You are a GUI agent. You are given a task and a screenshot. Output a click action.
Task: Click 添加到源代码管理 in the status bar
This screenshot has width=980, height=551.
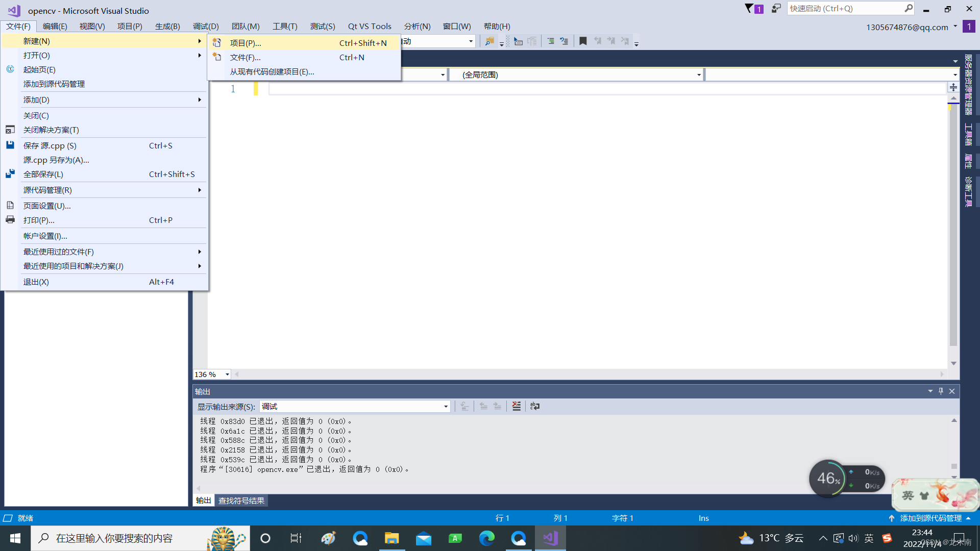pyautogui.click(x=930, y=518)
